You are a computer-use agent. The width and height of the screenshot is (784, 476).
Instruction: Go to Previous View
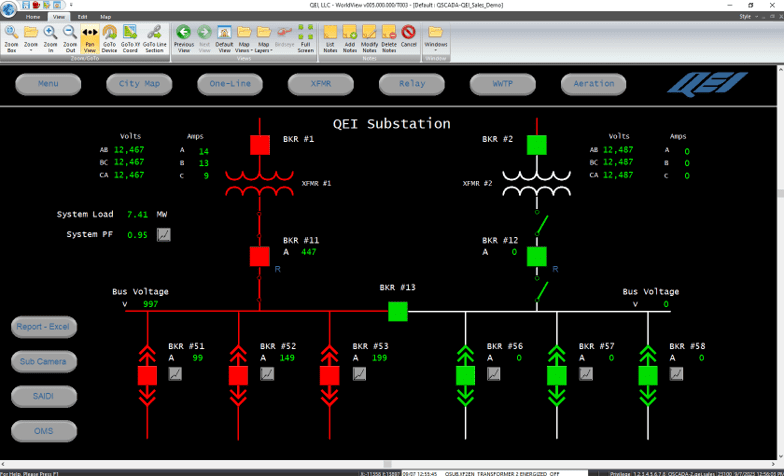pos(184,38)
